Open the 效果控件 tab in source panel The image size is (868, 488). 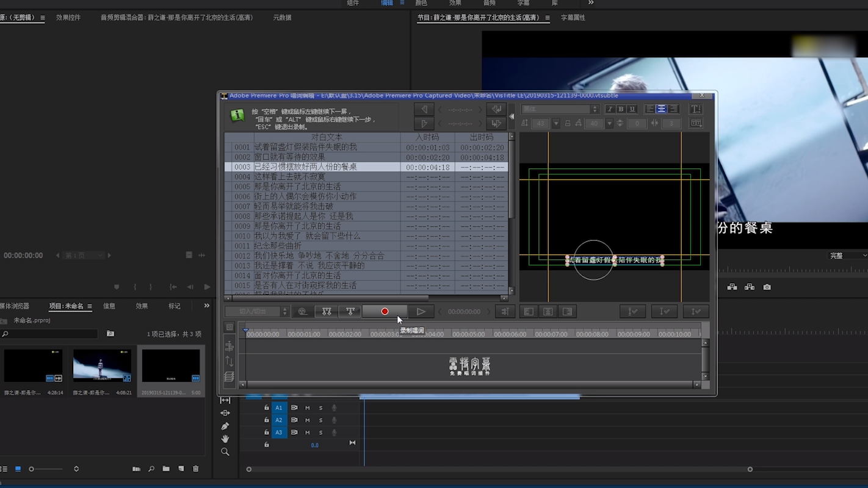(68, 18)
